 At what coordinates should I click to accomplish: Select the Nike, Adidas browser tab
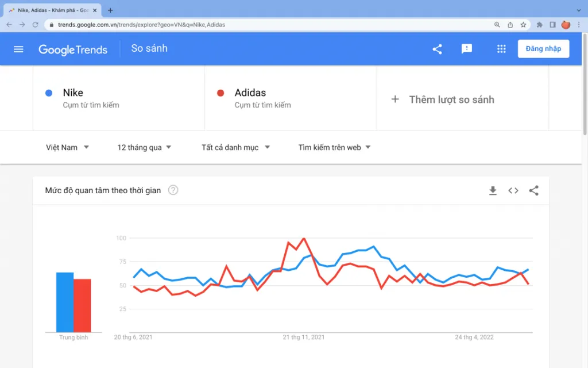pos(52,10)
